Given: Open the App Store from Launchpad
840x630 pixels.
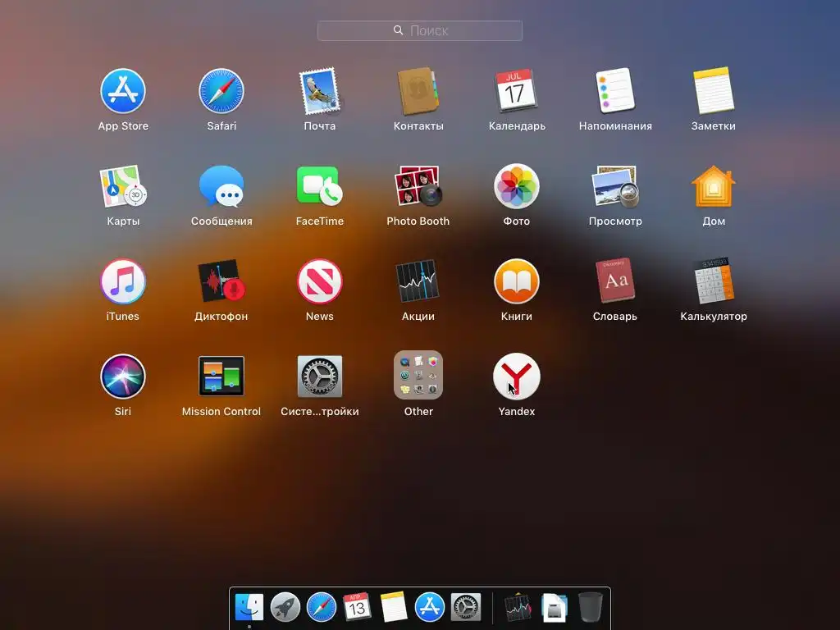Looking at the screenshot, I should (123, 91).
